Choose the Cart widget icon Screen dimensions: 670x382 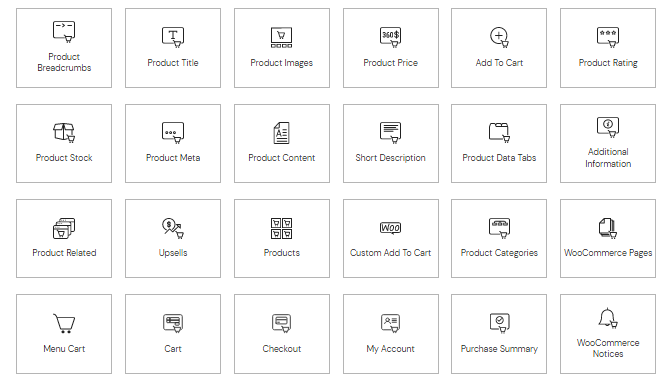pos(173,323)
